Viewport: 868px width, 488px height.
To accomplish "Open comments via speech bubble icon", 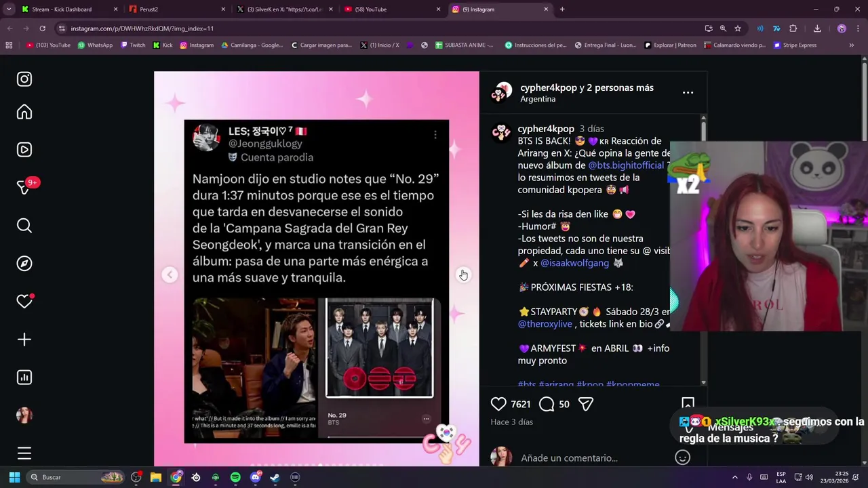I will 547,404.
